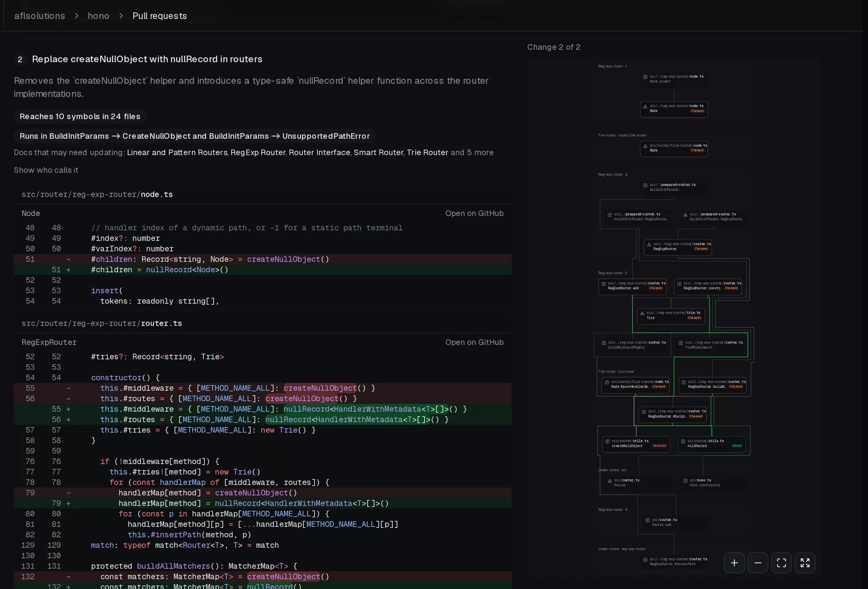Select the Node.insert graph node
This screenshot has width=868, height=589.
674,79
